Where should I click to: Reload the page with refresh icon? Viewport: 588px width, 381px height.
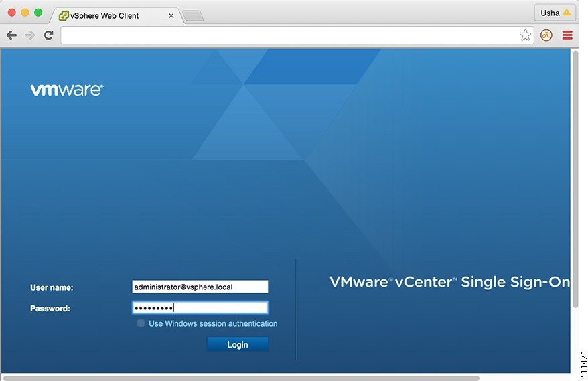click(48, 35)
